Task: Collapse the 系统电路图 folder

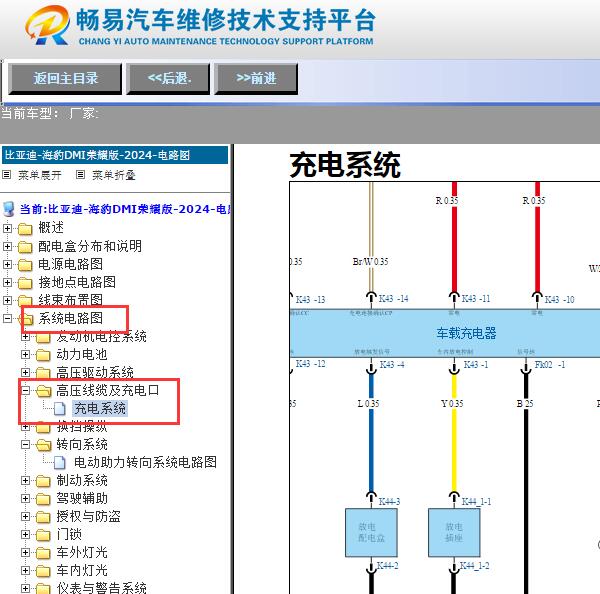Action: pos(7,318)
